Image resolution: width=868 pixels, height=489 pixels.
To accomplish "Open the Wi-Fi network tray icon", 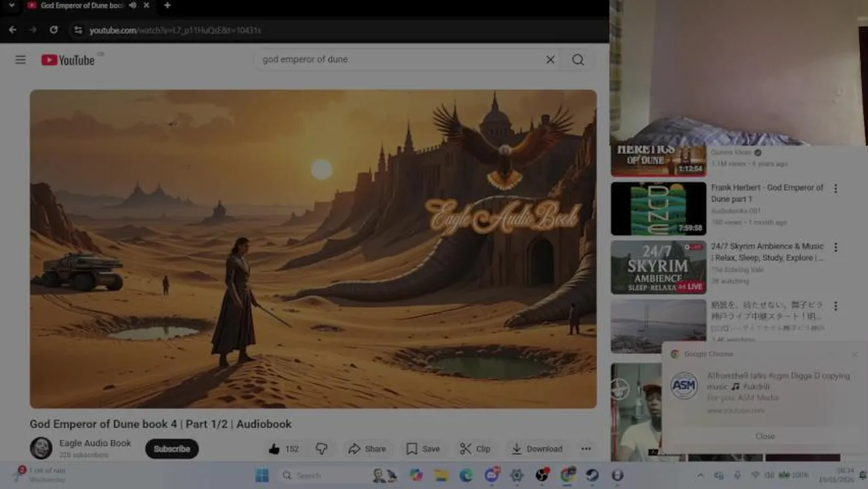I will point(755,475).
